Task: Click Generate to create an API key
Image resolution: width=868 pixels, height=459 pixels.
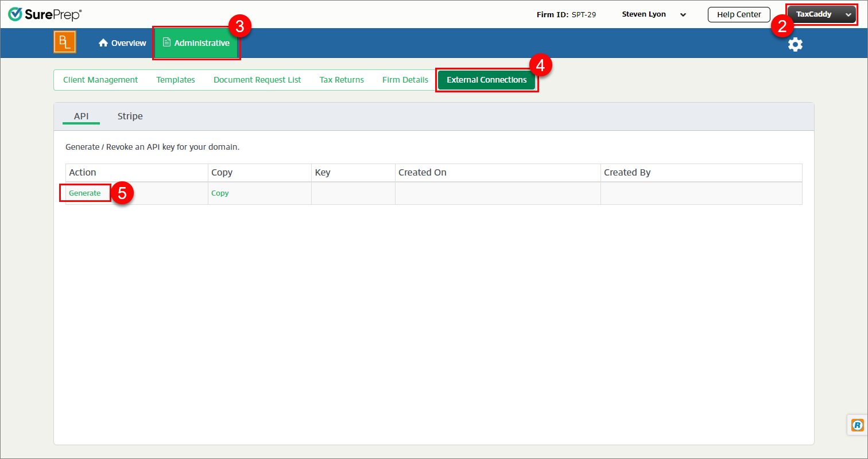Action: (x=85, y=193)
